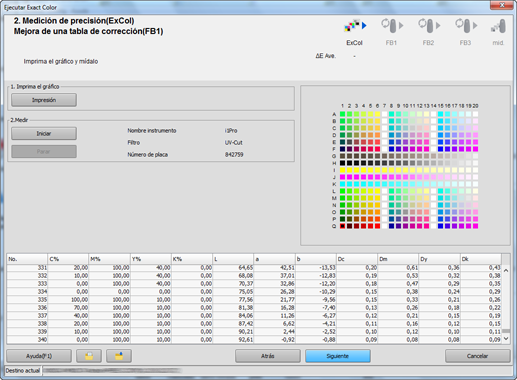Click the open folder icon button

pyautogui.click(x=89, y=356)
